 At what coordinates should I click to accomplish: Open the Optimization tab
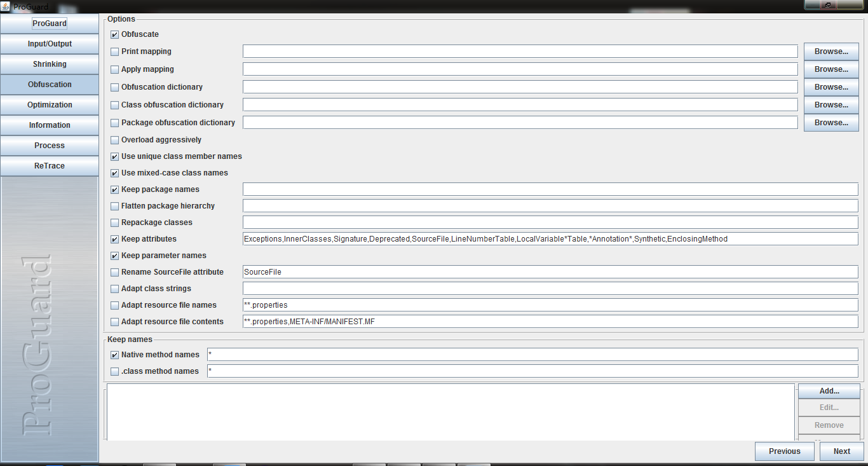(x=50, y=105)
